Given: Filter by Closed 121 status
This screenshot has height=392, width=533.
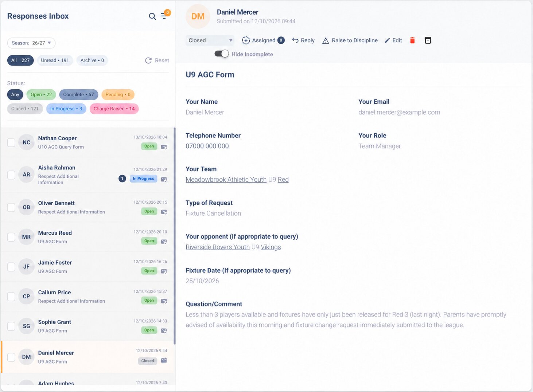Looking at the screenshot, I should click(25, 109).
